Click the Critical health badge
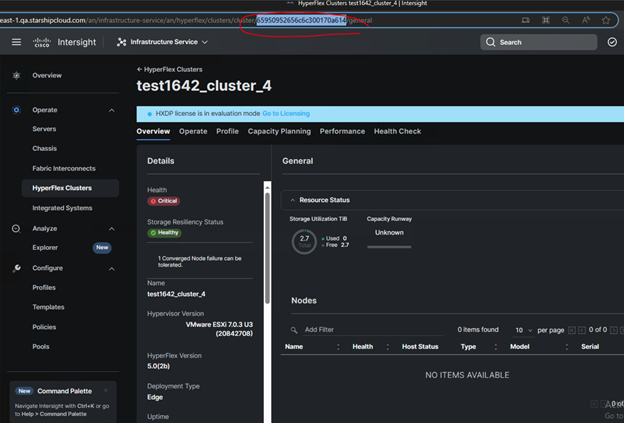Screen dimensions: 624x423 pos(164,201)
